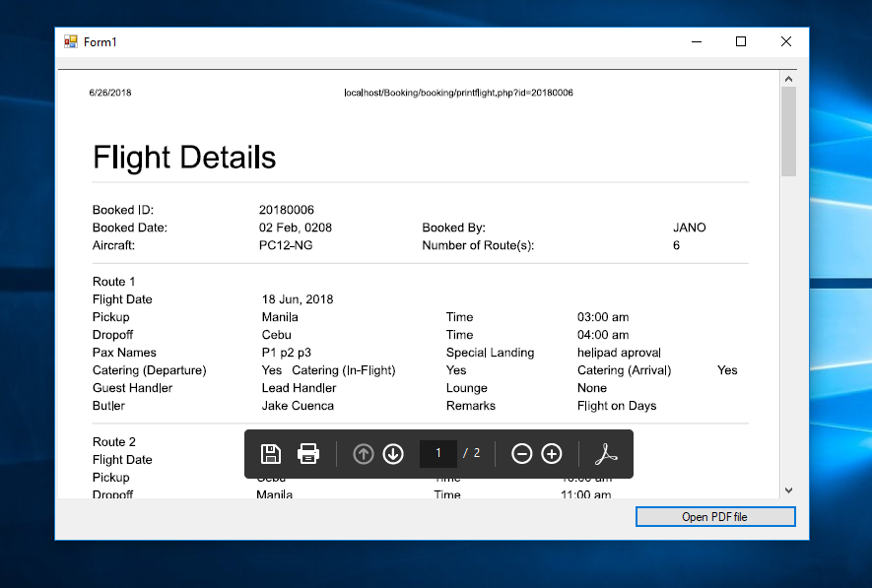Click the scrollbar down arrow

pyautogui.click(x=788, y=490)
